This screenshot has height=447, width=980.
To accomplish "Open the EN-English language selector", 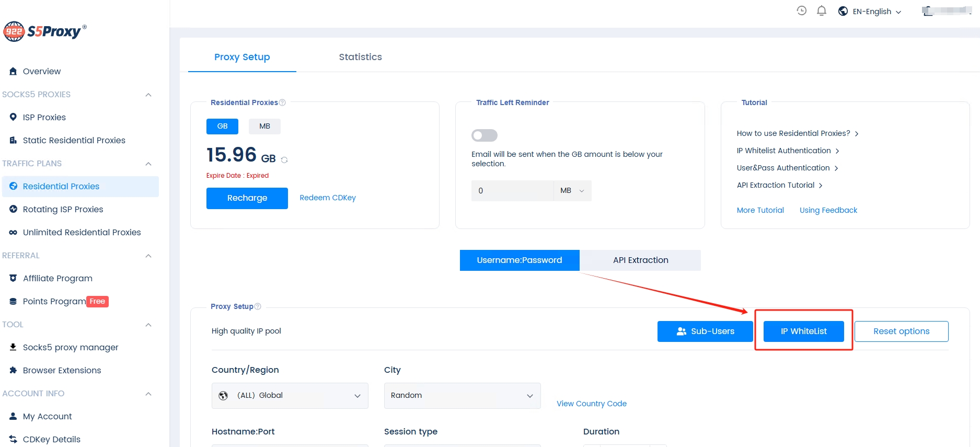I will [x=870, y=12].
